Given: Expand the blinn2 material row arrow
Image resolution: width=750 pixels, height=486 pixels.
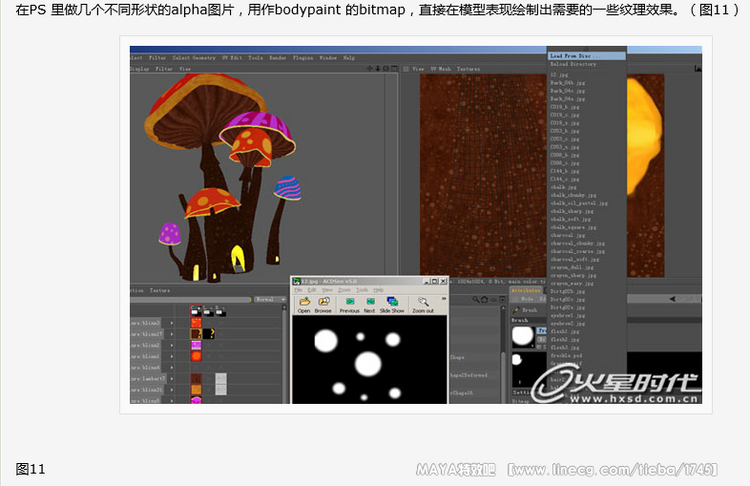Looking at the screenshot, I should (172, 345).
